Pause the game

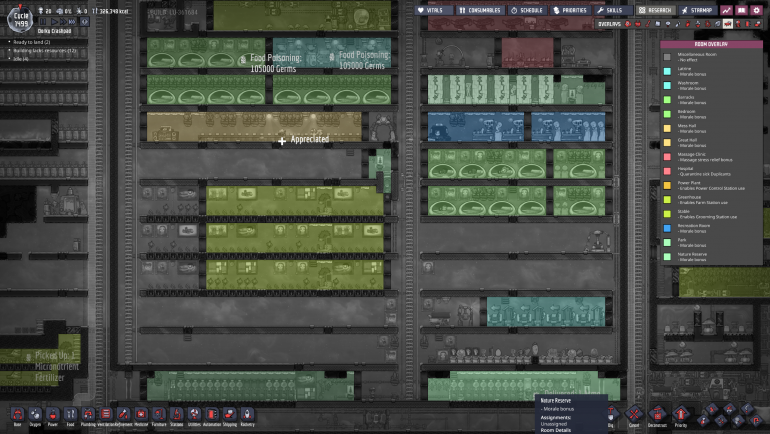click(43, 22)
